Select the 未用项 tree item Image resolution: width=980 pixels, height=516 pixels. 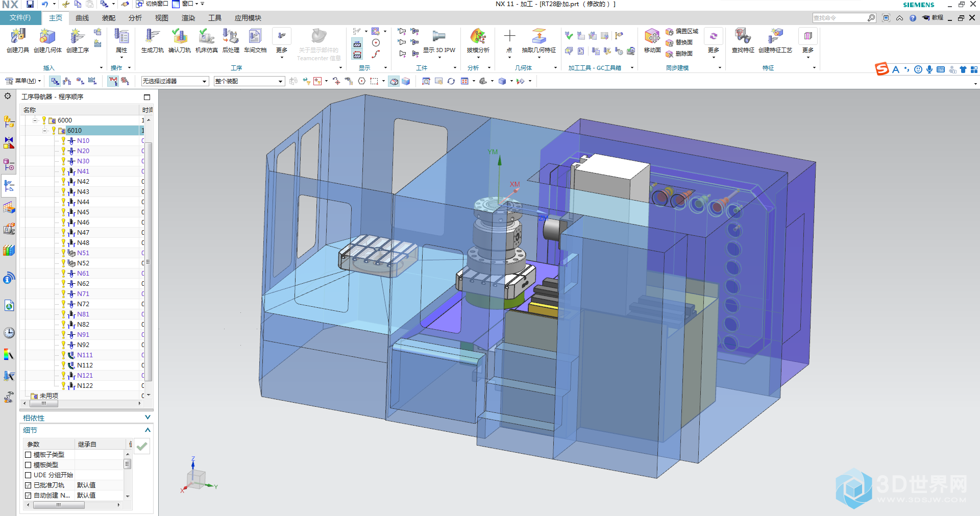49,396
